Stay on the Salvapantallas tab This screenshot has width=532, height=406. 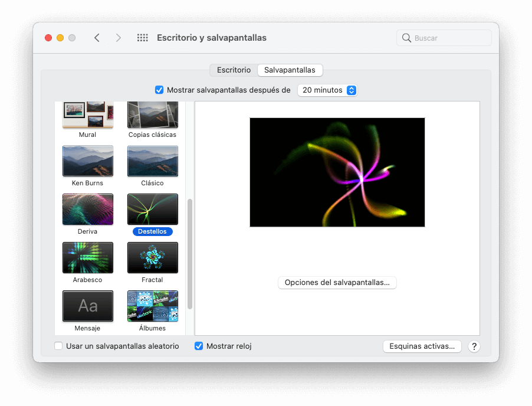click(x=290, y=70)
